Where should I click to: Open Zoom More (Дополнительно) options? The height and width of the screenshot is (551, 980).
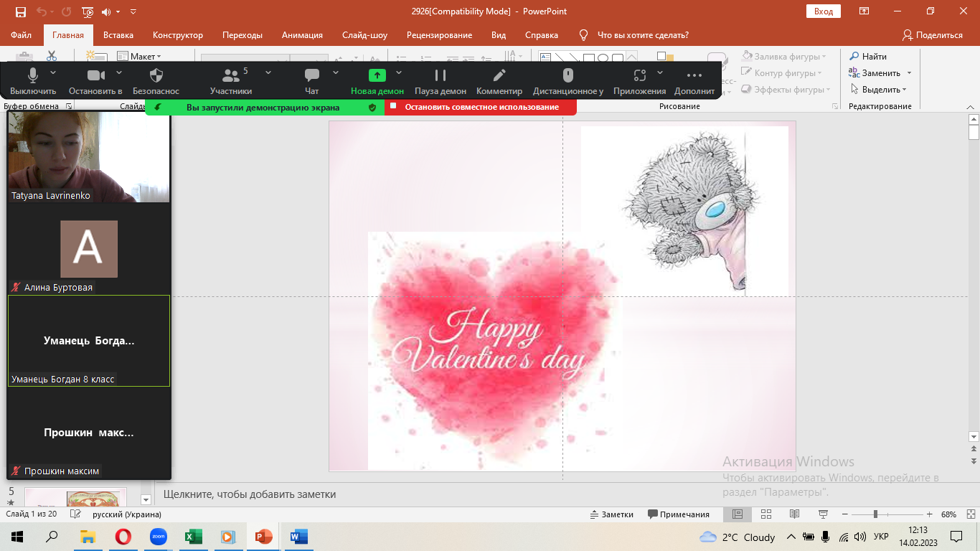point(694,80)
